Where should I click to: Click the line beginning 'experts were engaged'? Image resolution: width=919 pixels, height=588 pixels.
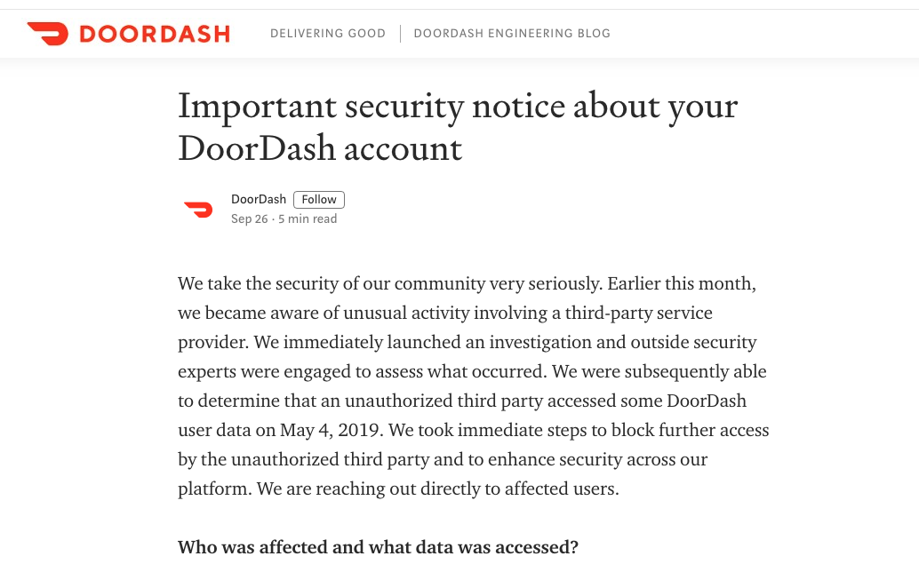point(472,371)
